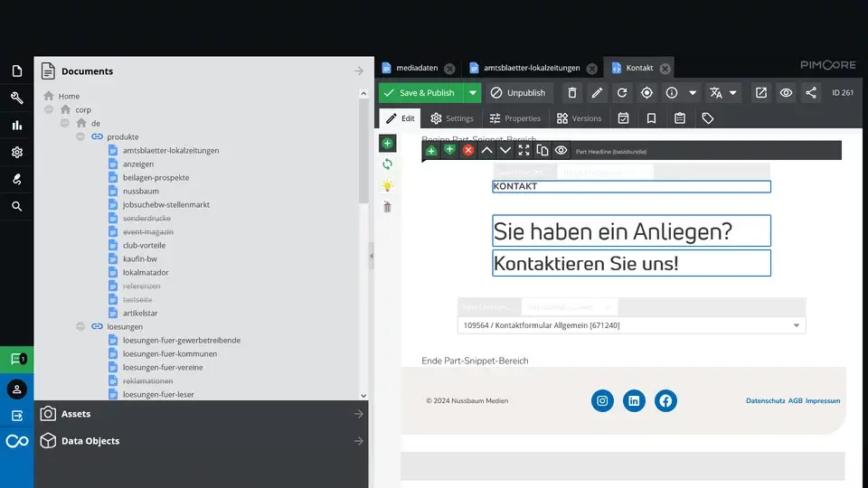Click the green refresh icon in editor sidebar
The height and width of the screenshot is (488, 868).
388,164
